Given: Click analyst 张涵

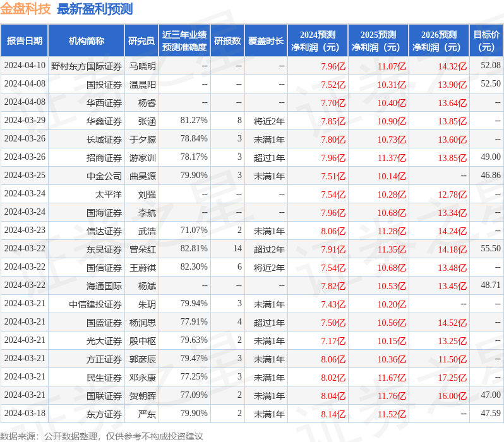Looking at the screenshot, I should pyautogui.click(x=147, y=121).
